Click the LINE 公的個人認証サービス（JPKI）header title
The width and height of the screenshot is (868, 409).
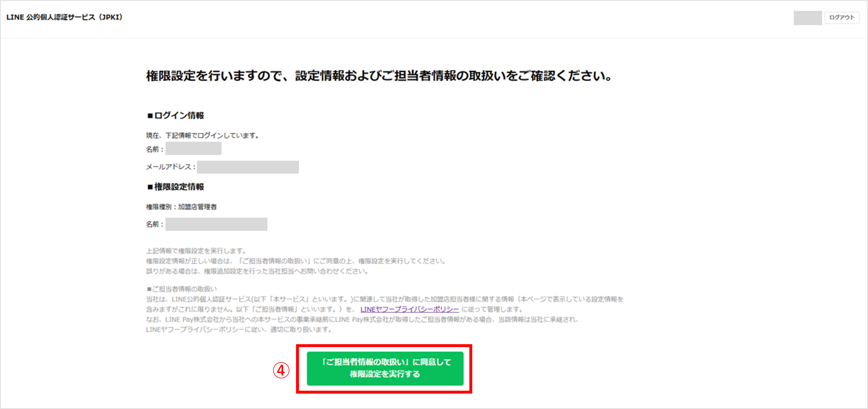[64, 17]
